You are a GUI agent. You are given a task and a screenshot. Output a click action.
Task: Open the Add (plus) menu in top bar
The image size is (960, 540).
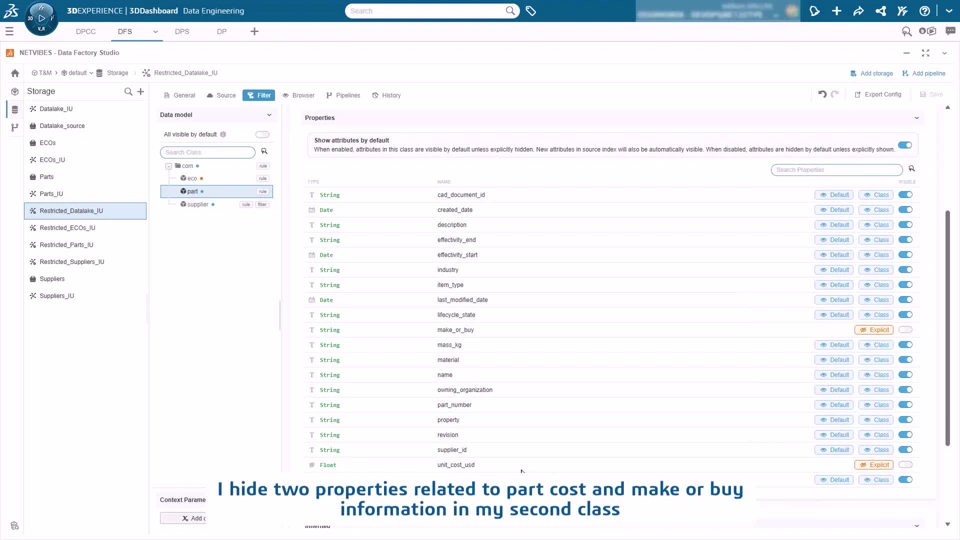[x=836, y=11]
